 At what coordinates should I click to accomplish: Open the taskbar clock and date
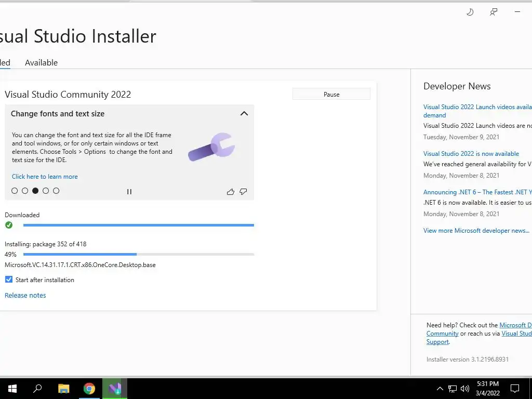coord(487,389)
